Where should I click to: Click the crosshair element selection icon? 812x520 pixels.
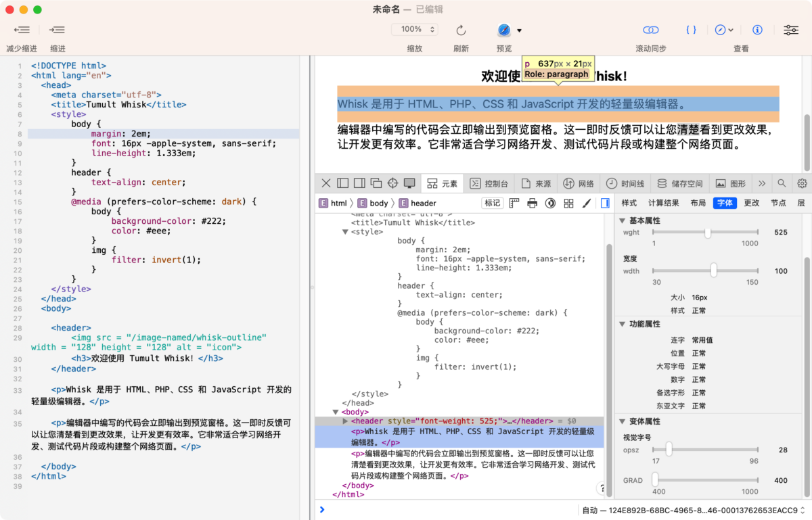click(x=392, y=183)
